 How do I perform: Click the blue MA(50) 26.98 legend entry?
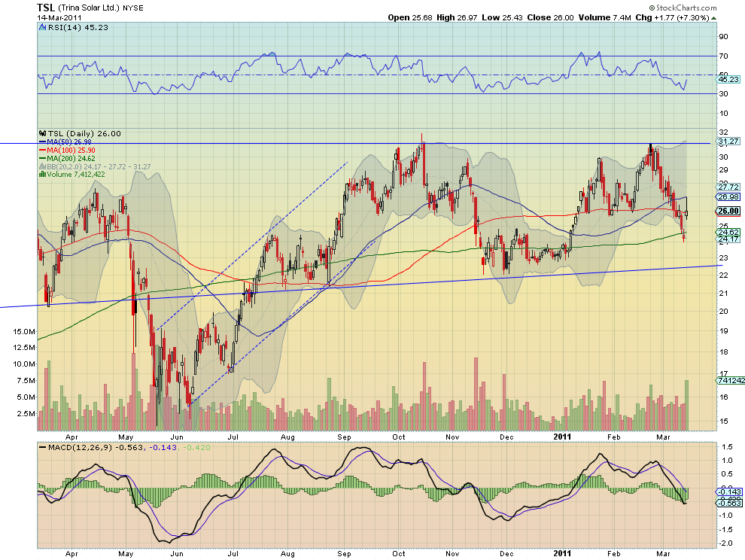[65, 142]
